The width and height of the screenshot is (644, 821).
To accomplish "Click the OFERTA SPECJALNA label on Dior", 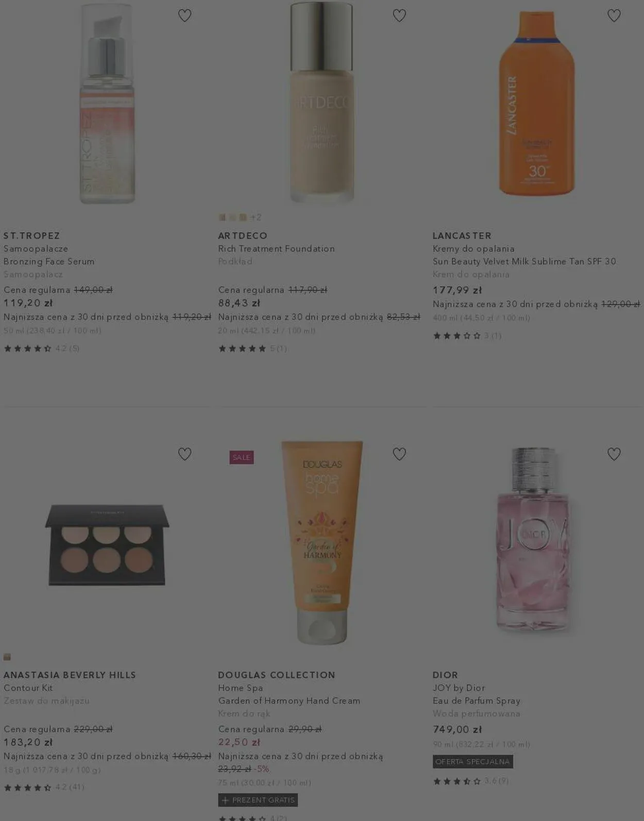I will [472, 761].
